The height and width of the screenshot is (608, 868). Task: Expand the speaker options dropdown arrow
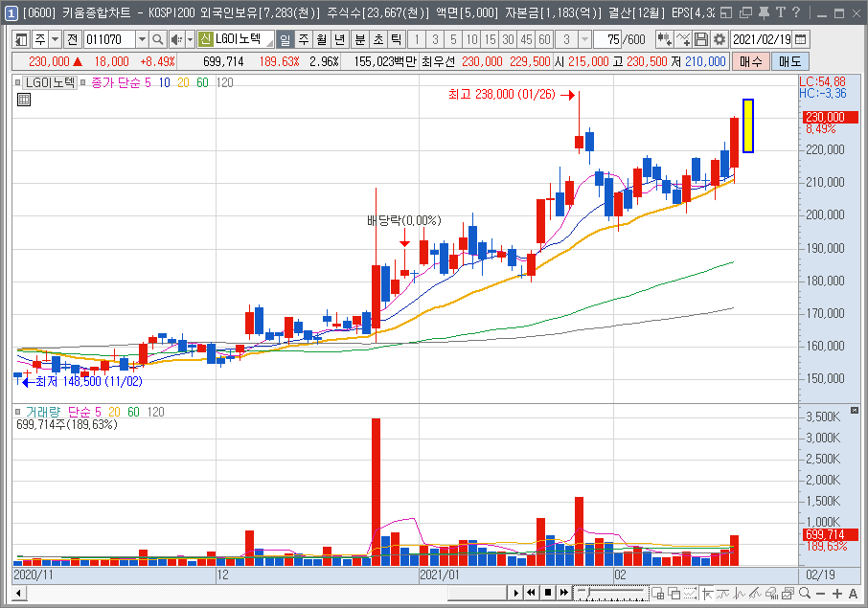point(190,39)
